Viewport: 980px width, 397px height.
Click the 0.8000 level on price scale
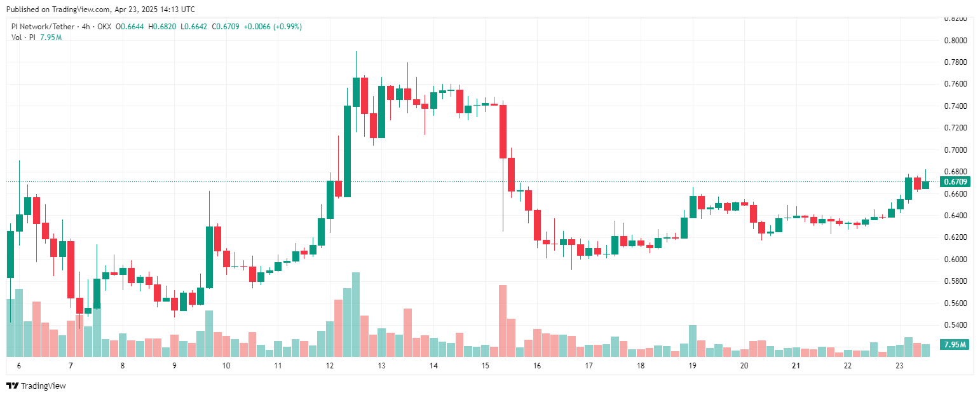(956, 40)
